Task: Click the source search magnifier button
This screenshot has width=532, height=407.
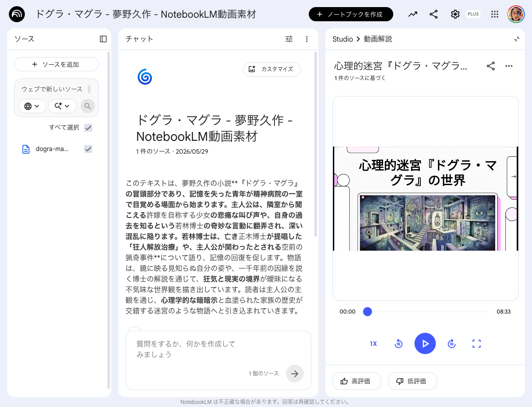Action: pyautogui.click(x=88, y=106)
